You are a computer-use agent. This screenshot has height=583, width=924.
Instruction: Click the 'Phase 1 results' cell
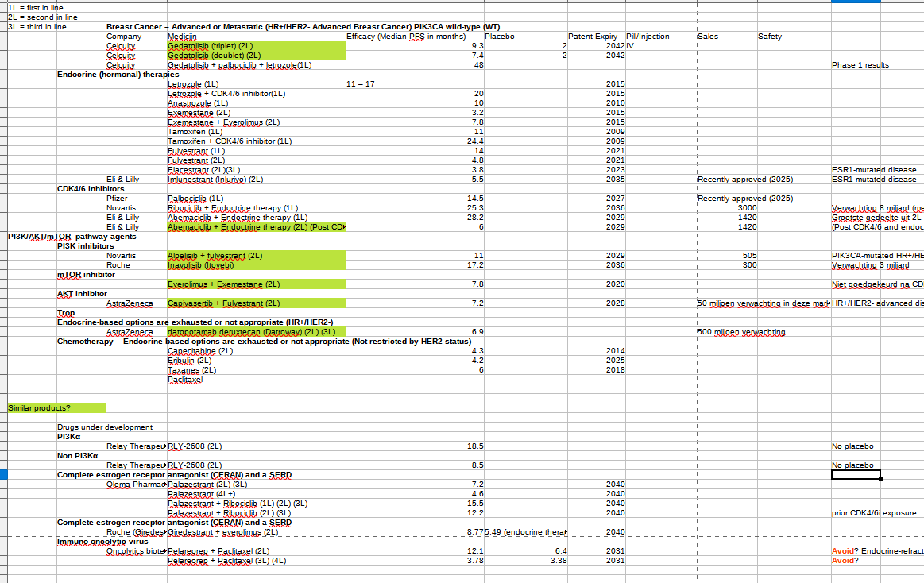[x=860, y=65]
